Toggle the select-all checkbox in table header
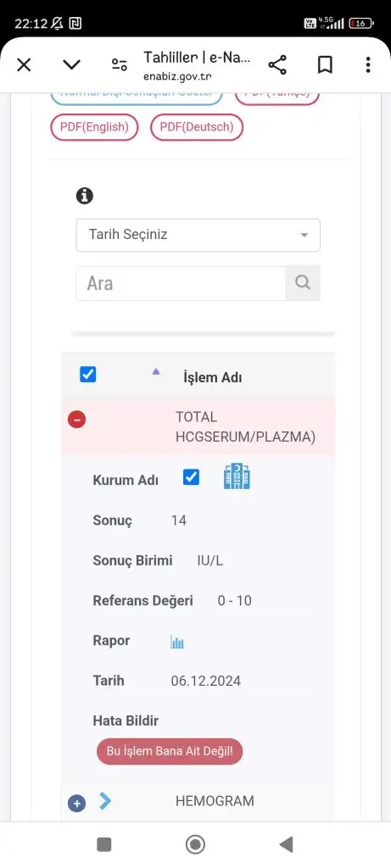391x868 pixels. (x=87, y=375)
